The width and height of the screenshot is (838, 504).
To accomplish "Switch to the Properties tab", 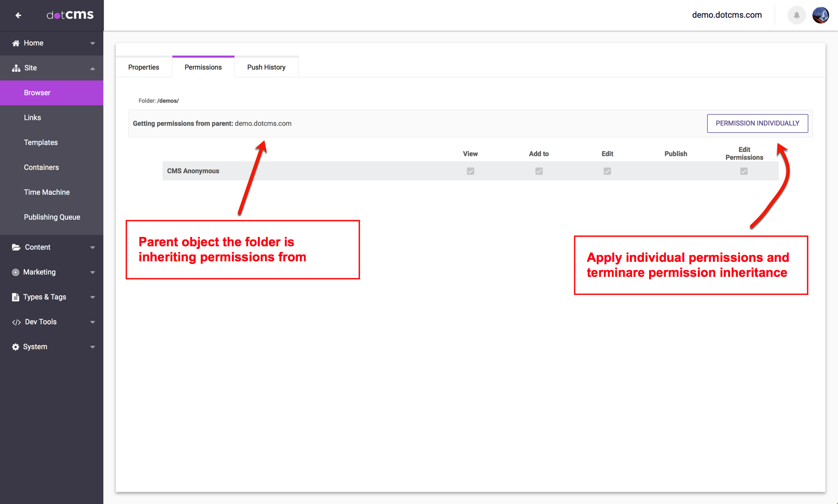I will pyautogui.click(x=144, y=67).
